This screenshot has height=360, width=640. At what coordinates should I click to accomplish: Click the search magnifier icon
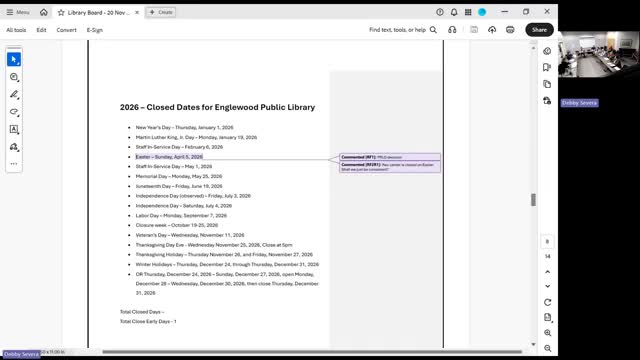[433, 30]
